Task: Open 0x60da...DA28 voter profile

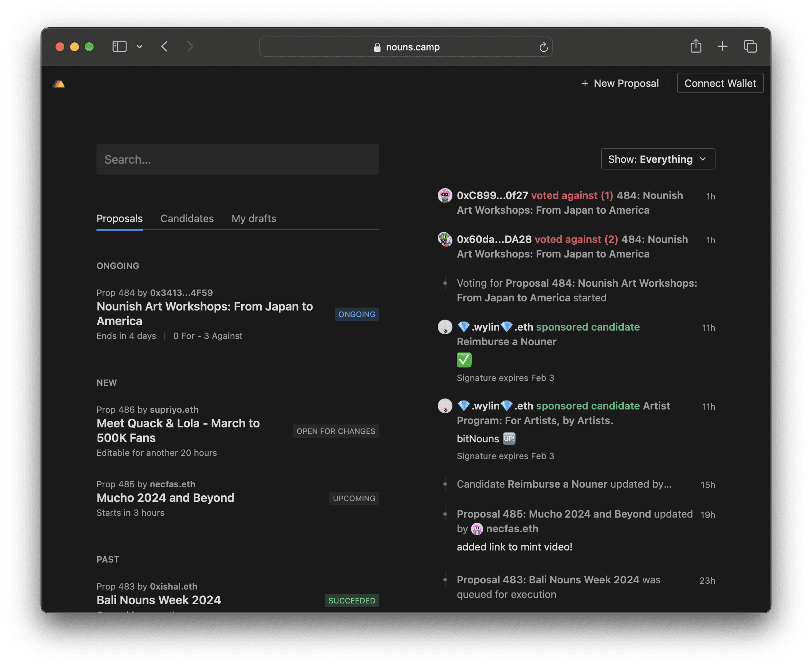Action: click(x=494, y=239)
